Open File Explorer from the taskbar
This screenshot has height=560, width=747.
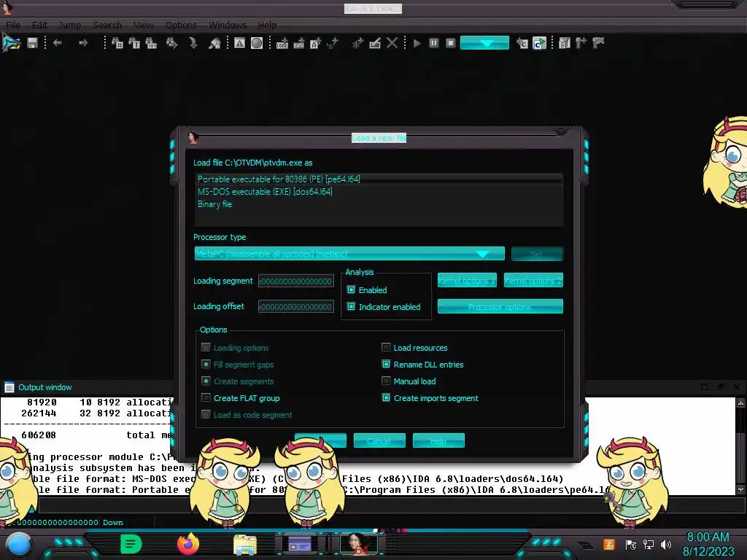[245, 544]
